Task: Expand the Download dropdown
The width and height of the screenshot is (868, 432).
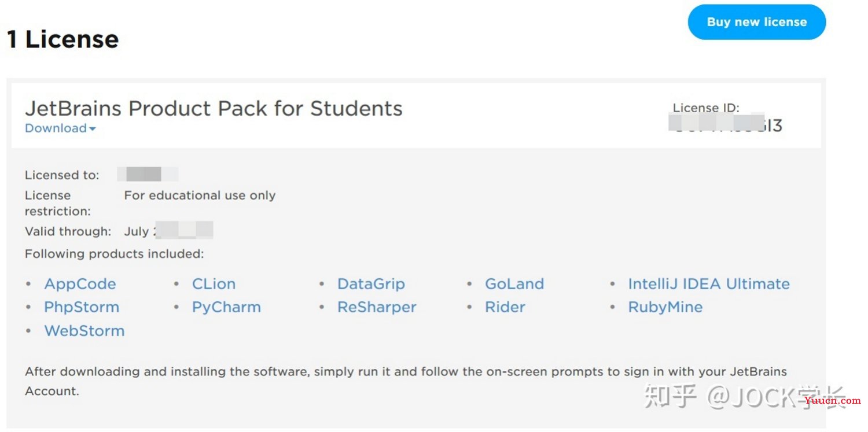Action: 60,128
